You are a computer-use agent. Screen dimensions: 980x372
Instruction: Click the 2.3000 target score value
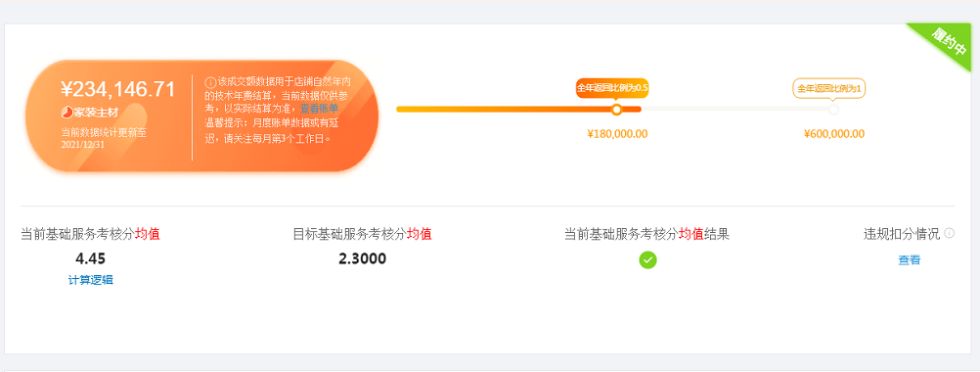[363, 258]
